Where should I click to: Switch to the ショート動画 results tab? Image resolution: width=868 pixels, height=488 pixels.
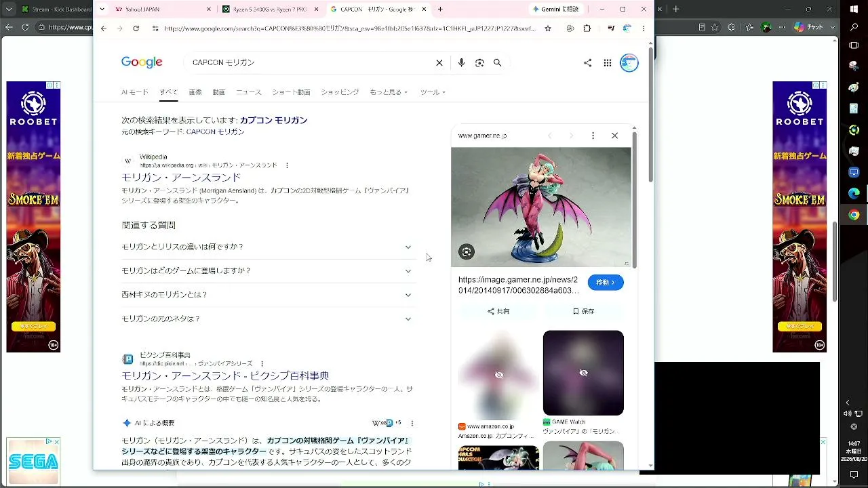(x=291, y=92)
